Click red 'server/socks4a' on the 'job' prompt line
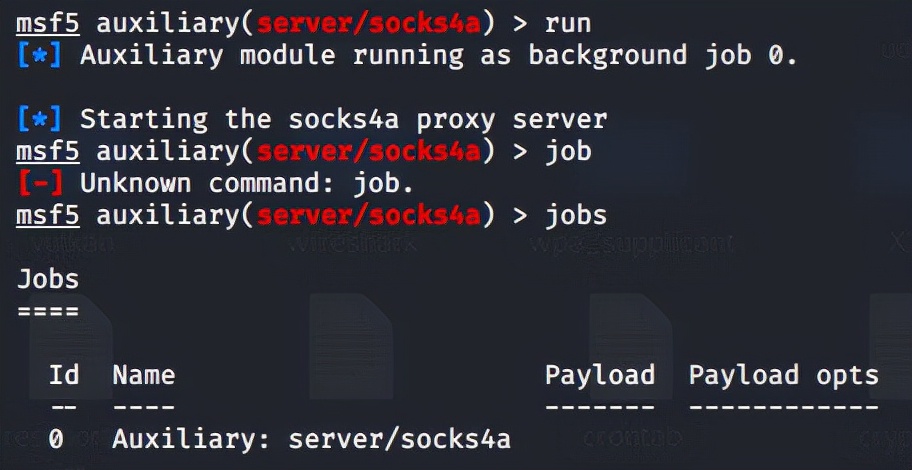Screen dimensions: 912x470 coord(369,152)
